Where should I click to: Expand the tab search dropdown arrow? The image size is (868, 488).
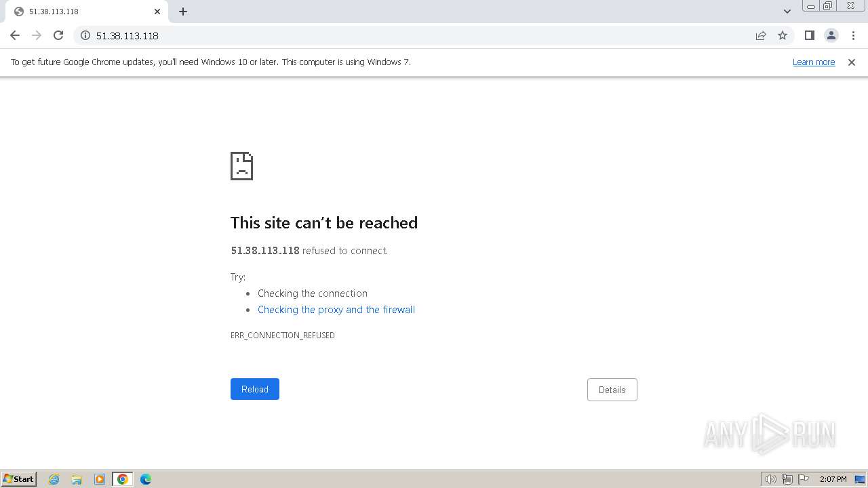(x=787, y=12)
